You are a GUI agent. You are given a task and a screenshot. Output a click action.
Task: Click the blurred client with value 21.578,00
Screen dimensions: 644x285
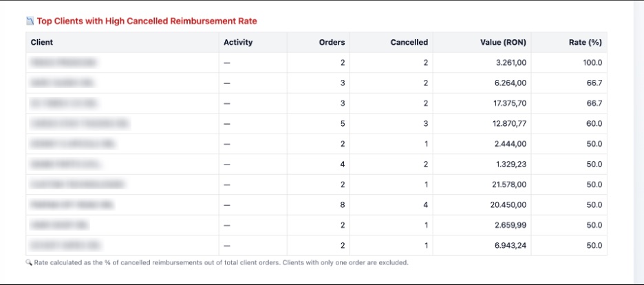coord(77,184)
